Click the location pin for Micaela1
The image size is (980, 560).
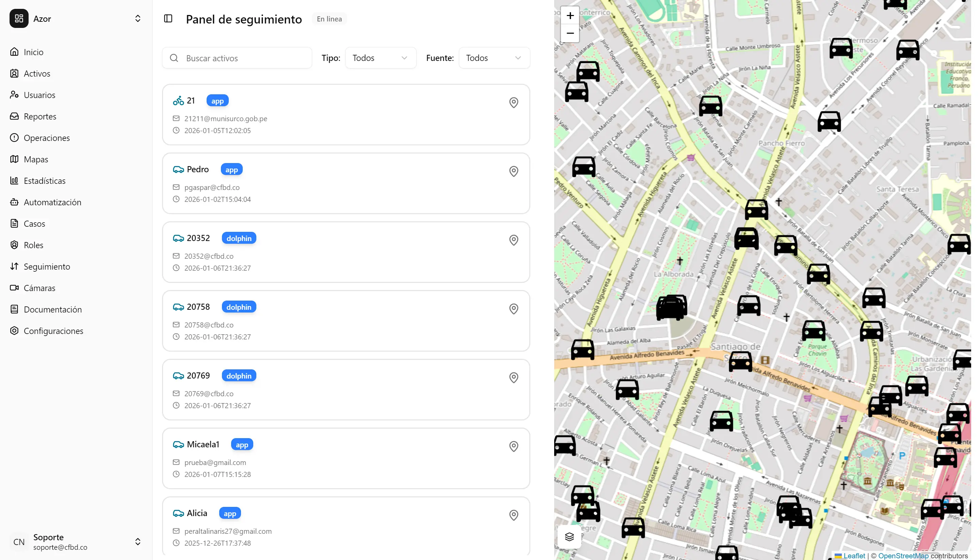pyautogui.click(x=513, y=446)
